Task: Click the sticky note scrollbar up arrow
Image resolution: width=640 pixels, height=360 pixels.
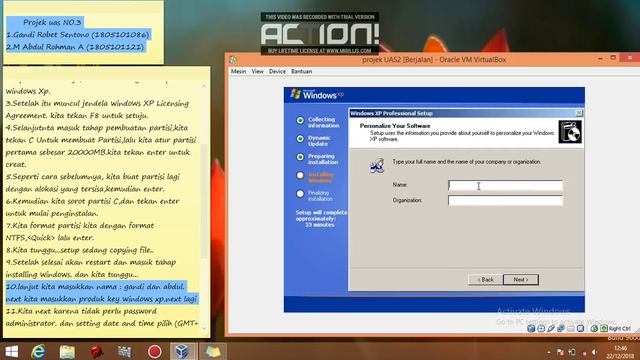Action: 204,86
